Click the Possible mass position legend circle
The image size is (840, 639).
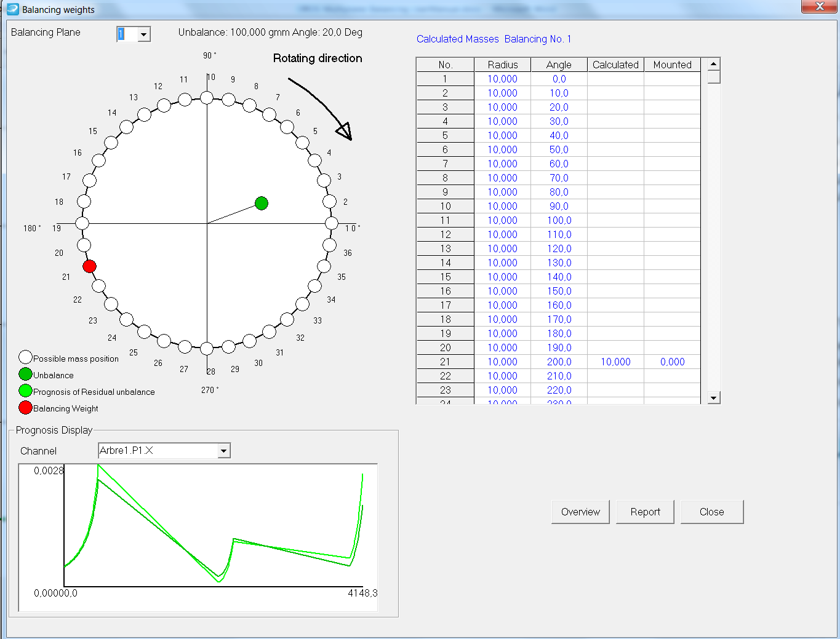click(x=25, y=357)
